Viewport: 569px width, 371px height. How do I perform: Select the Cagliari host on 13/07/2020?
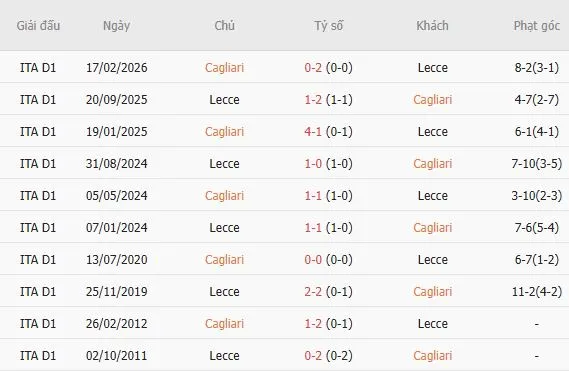pos(224,260)
